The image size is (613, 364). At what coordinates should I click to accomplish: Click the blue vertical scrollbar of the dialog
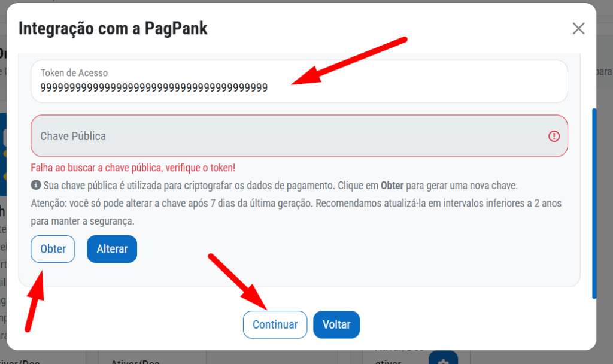pos(594,204)
